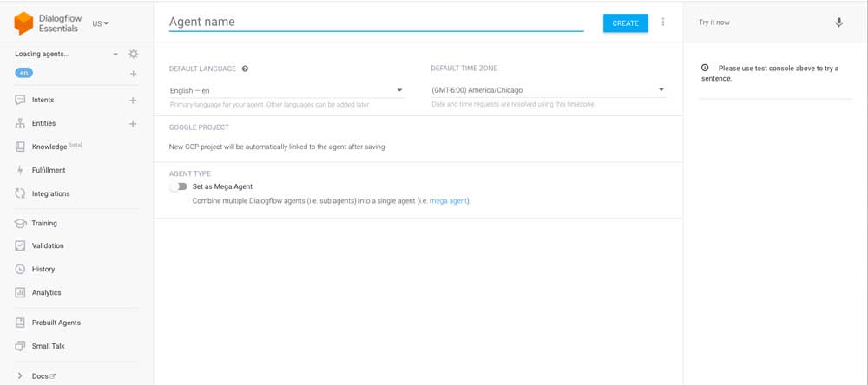Click the Analytics bar chart icon
The image size is (868, 385).
click(20, 292)
